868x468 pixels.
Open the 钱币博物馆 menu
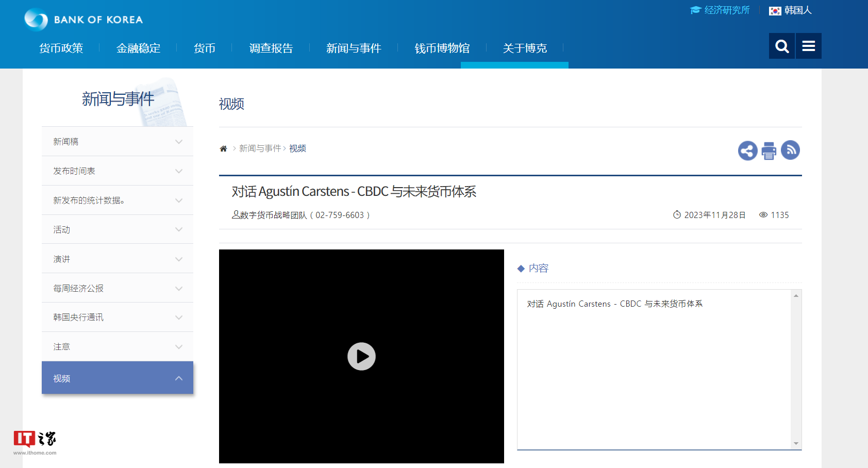[x=443, y=48]
